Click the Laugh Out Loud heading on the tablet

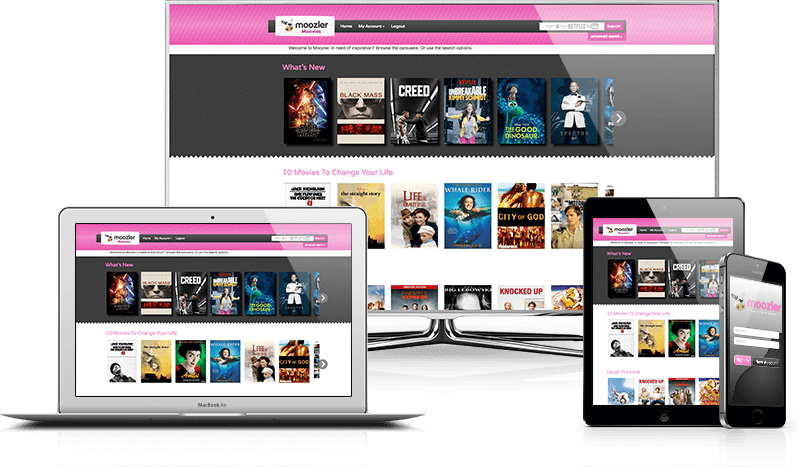623,372
